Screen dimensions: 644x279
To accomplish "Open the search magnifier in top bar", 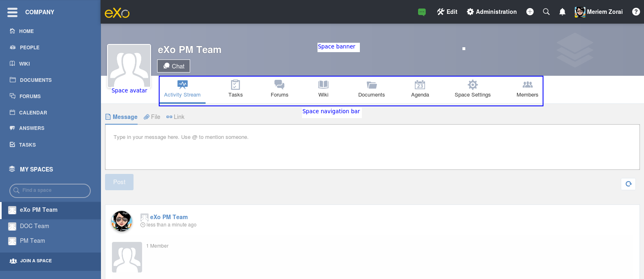I will [x=546, y=12].
